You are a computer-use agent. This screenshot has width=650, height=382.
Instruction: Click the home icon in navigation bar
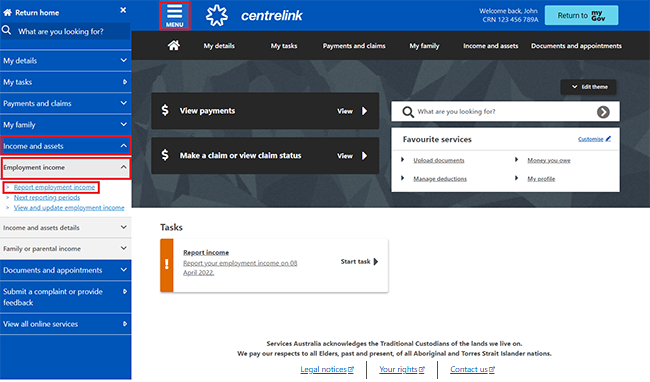tap(174, 46)
